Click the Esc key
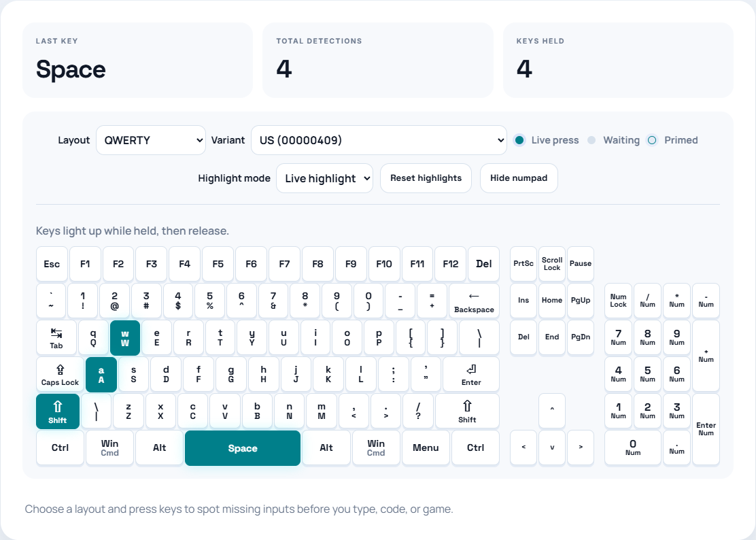 tap(52, 264)
